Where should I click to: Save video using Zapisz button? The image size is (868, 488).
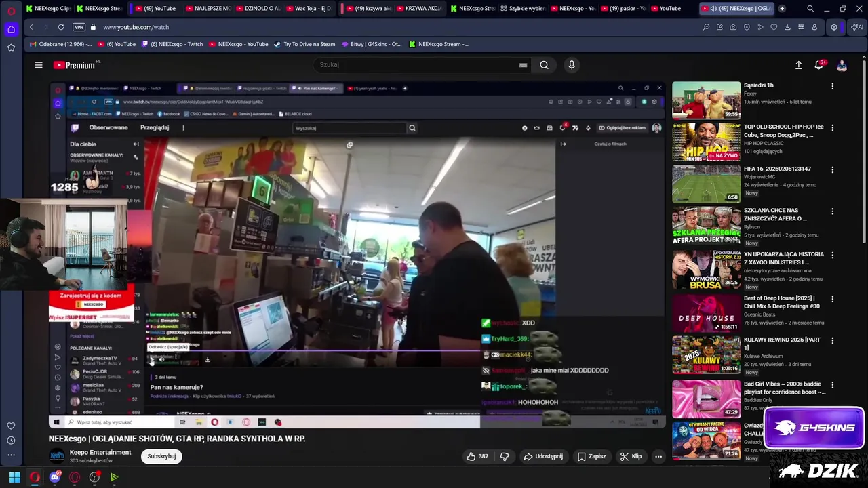point(592,456)
